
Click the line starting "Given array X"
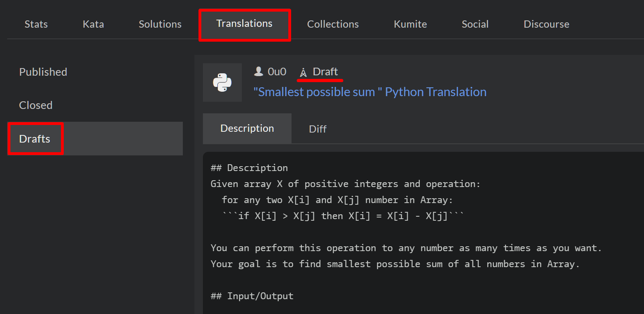345,184
